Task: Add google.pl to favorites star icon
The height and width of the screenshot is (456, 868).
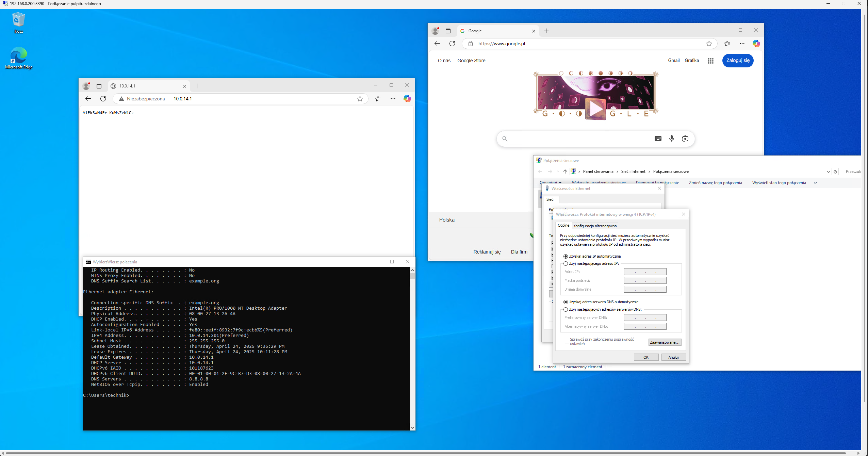Action: tap(709, 44)
